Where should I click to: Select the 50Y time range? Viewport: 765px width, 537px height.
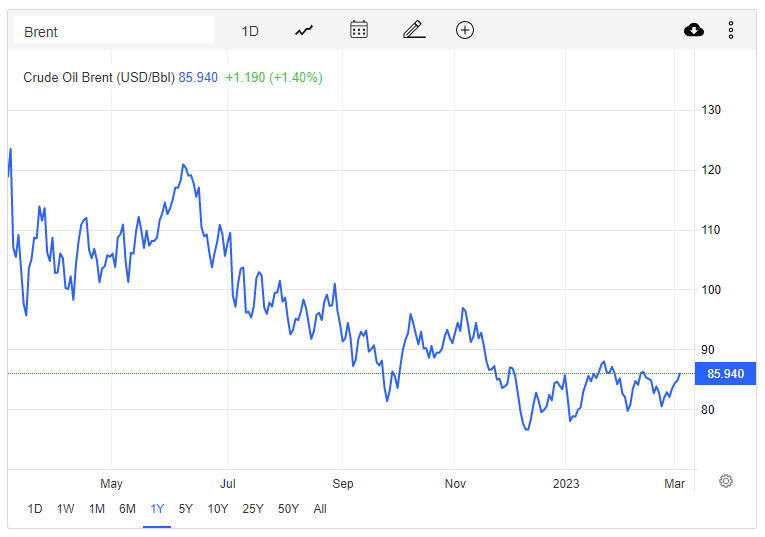(288, 509)
